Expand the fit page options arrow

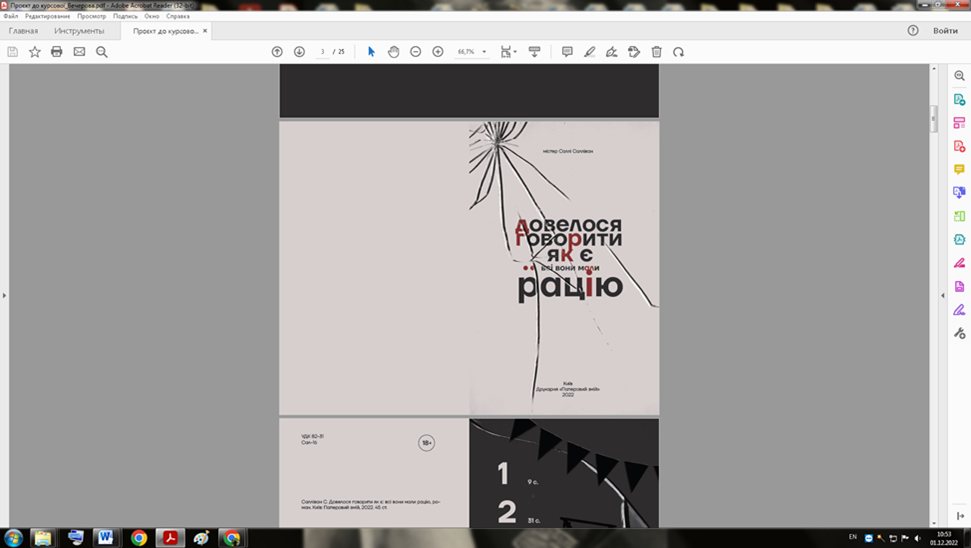(x=515, y=52)
